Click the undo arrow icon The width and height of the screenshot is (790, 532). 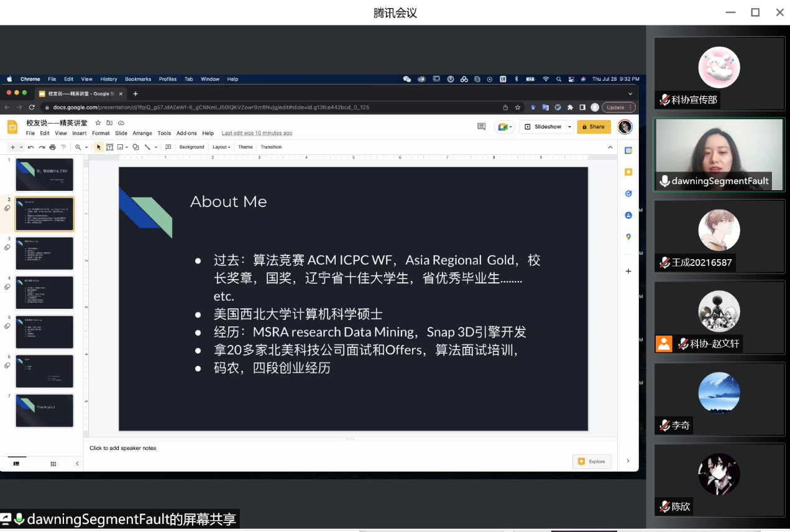click(x=31, y=147)
